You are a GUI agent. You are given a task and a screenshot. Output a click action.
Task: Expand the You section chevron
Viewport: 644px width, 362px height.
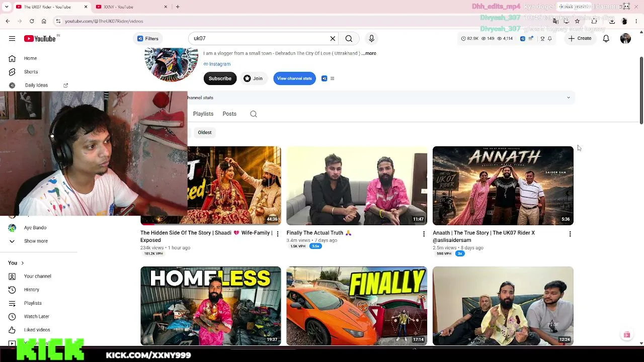coord(22,263)
